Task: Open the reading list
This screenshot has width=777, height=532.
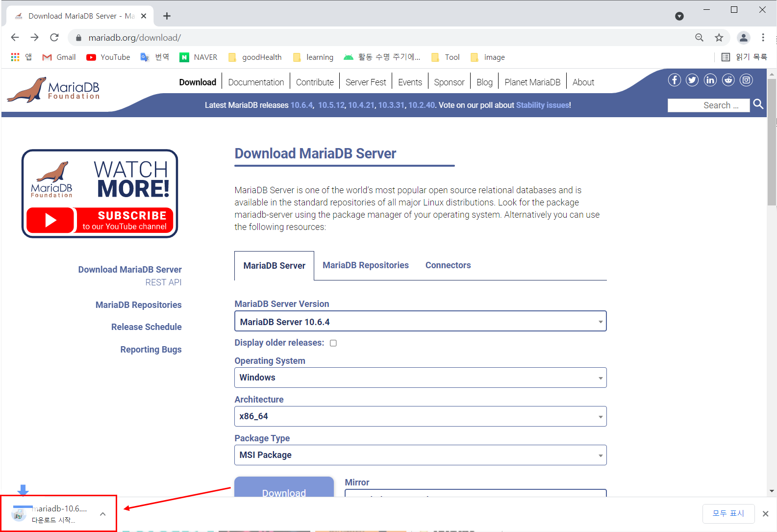Action: point(744,57)
